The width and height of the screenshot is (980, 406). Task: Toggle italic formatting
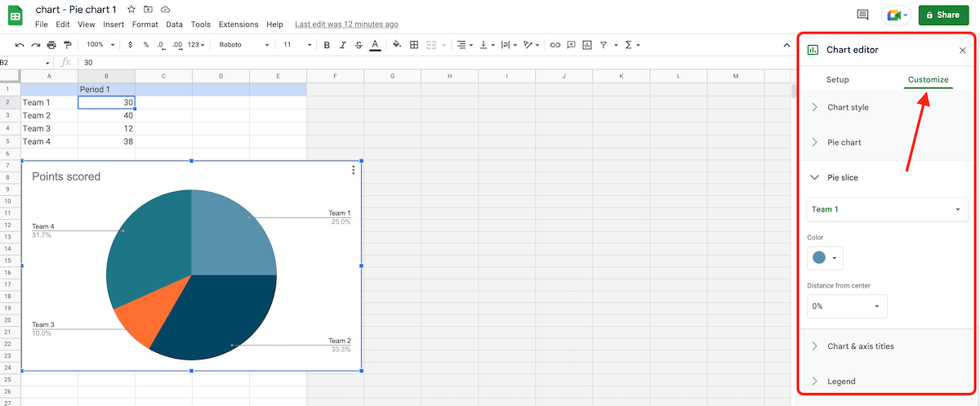point(342,45)
